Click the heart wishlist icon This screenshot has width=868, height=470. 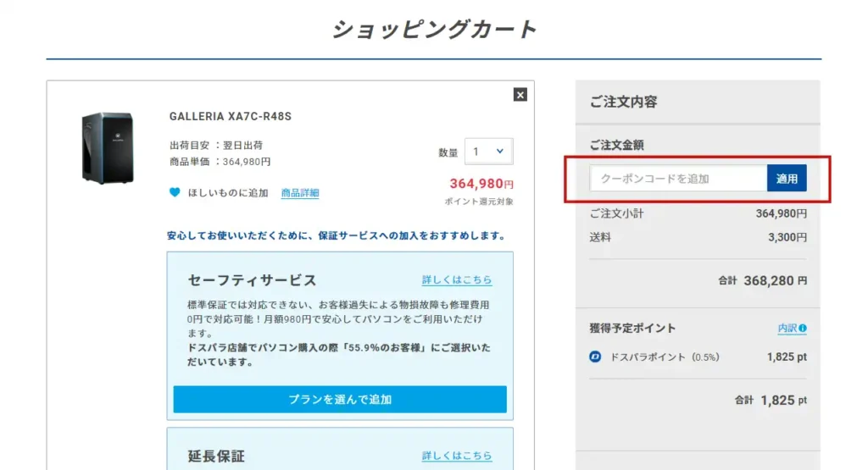point(175,192)
